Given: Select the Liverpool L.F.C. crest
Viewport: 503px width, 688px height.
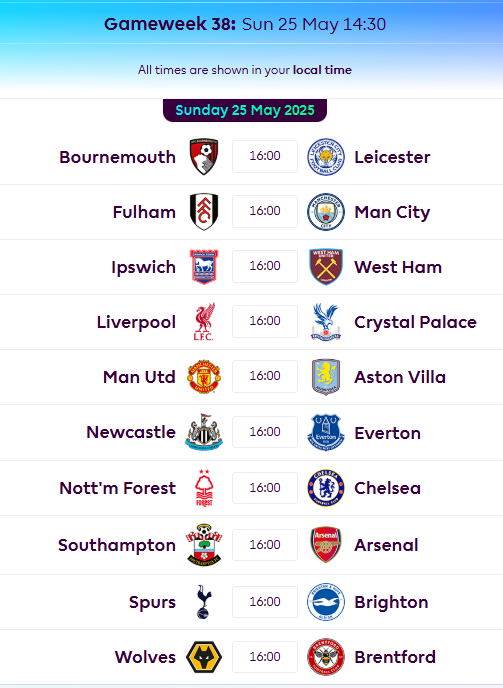Looking at the screenshot, I should pyautogui.click(x=204, y=322).
